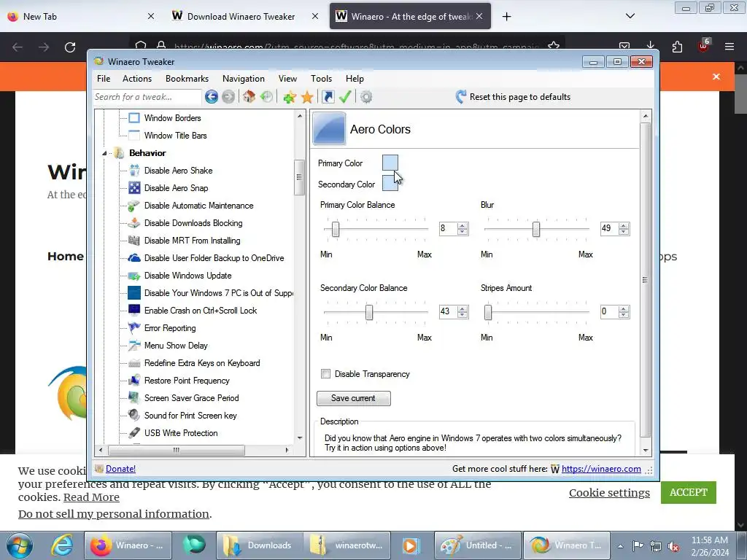This screenshot has width=747, height=560.
Task: Switch to New Tab in Firefox
Action: 81,16
